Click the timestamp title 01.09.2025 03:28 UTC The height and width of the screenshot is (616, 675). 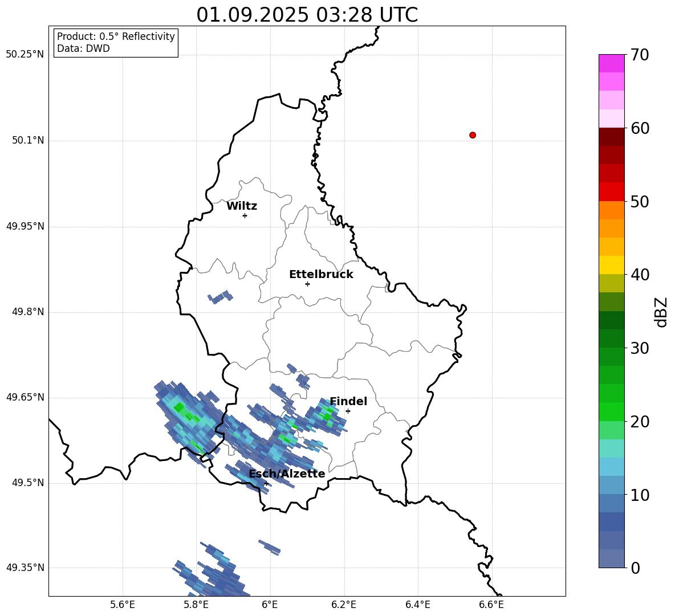point(307,15)
